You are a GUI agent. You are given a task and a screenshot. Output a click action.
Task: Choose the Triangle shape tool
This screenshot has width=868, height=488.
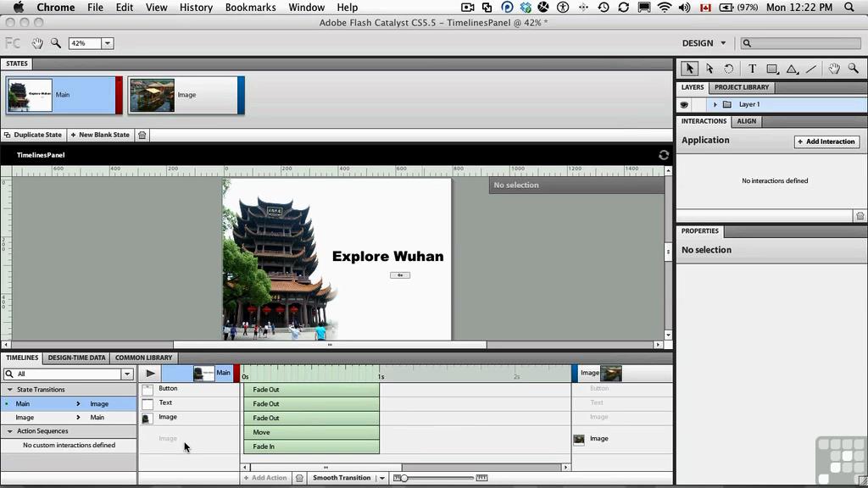[793, 69]
